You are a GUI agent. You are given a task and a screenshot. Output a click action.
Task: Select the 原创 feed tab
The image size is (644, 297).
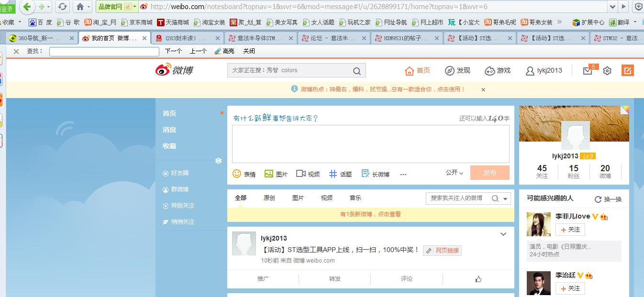tap(269, 198)
